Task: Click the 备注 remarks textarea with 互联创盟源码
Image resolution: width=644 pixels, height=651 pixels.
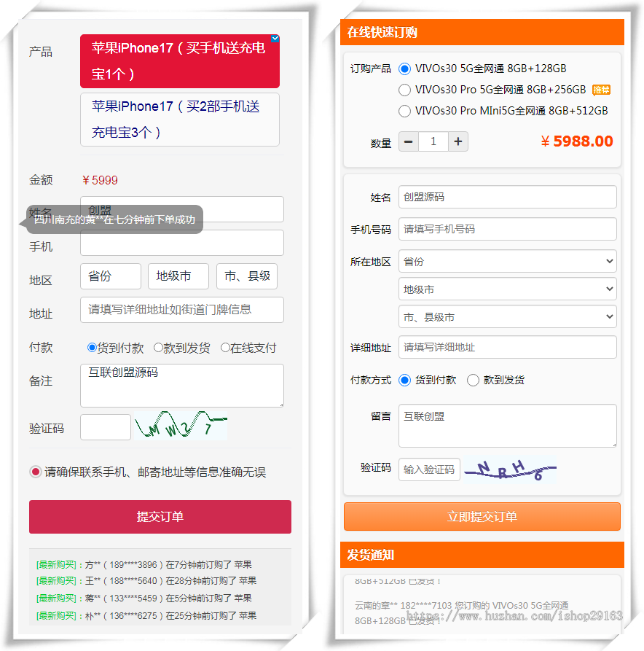Action: pos(181,386)
